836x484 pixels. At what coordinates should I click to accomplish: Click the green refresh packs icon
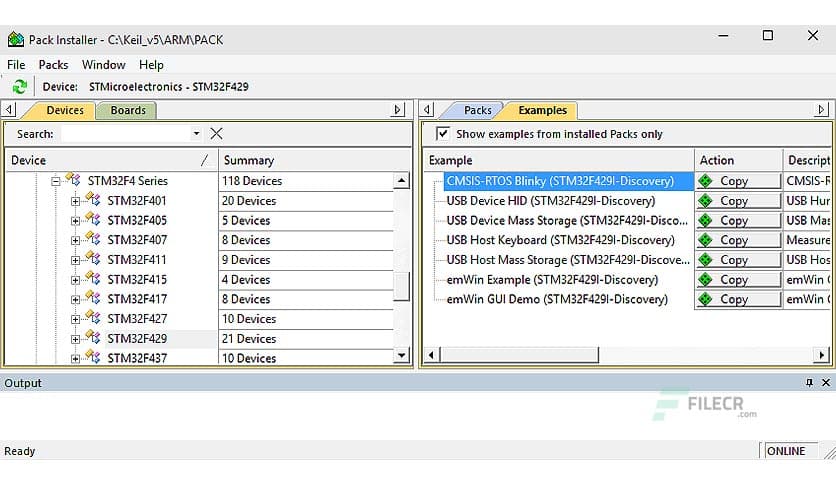coord(19,87)
